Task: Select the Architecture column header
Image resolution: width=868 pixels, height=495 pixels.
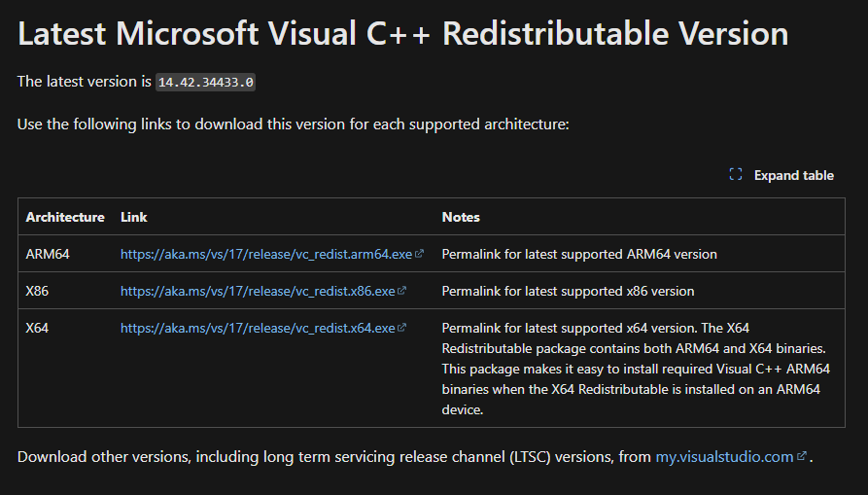Action: tap(65, 217)
